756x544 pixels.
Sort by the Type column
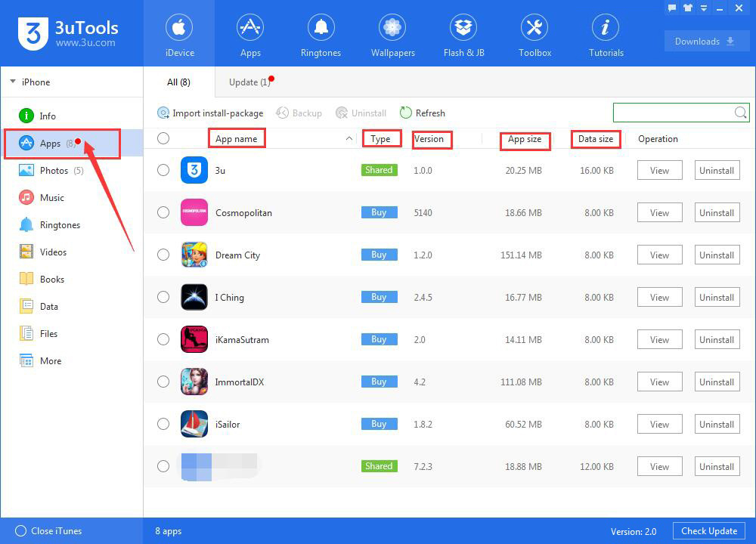pyautogui.click(x=380, y=139)
